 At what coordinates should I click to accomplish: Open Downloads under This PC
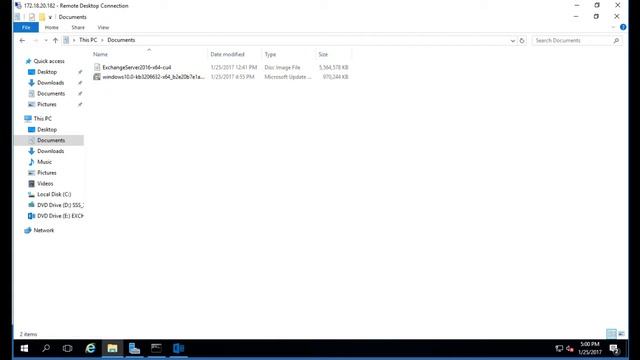click(x=50, y=151)
